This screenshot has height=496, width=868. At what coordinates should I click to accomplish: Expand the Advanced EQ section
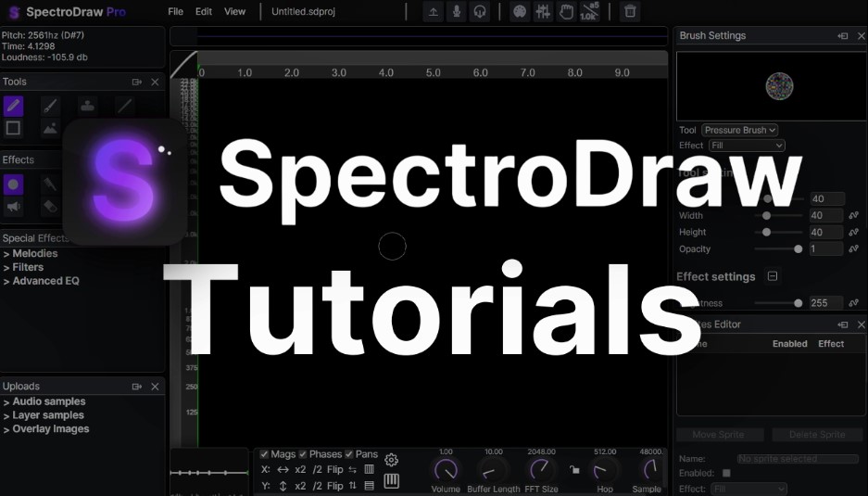pyautogui.click(x=41, y=282)
